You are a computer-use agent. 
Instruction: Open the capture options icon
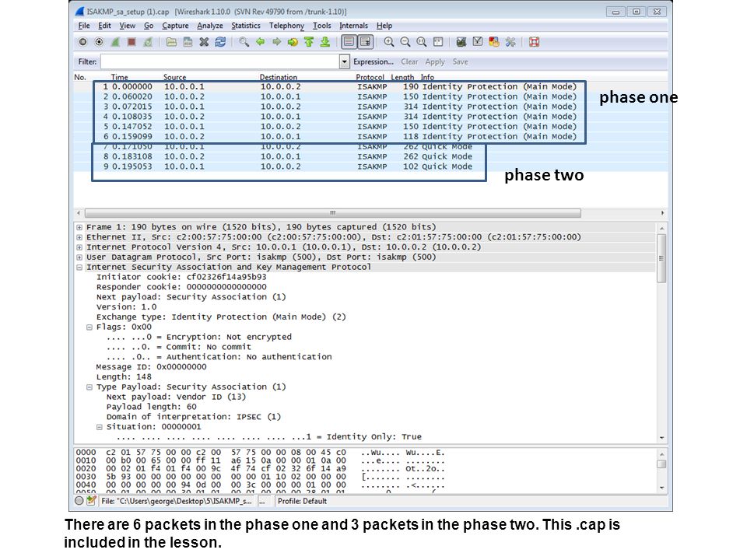tap(99, 42)
